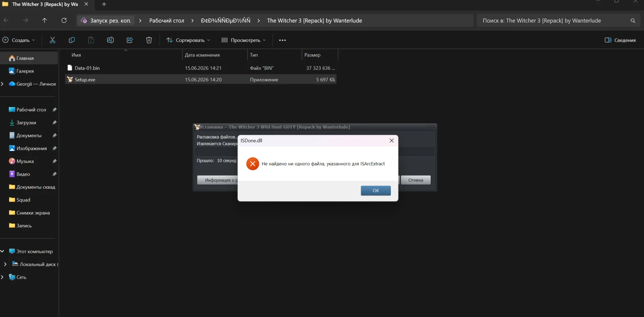Expand the Georgii — Личное OneDrive node
644x317 pixels.
pos(2,84)
